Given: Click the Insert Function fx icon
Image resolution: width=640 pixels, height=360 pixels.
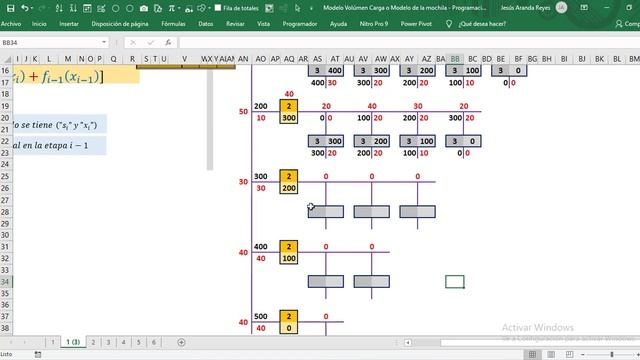Looking at the screenshot, I should pyautogui.click(x=168, y=42).
